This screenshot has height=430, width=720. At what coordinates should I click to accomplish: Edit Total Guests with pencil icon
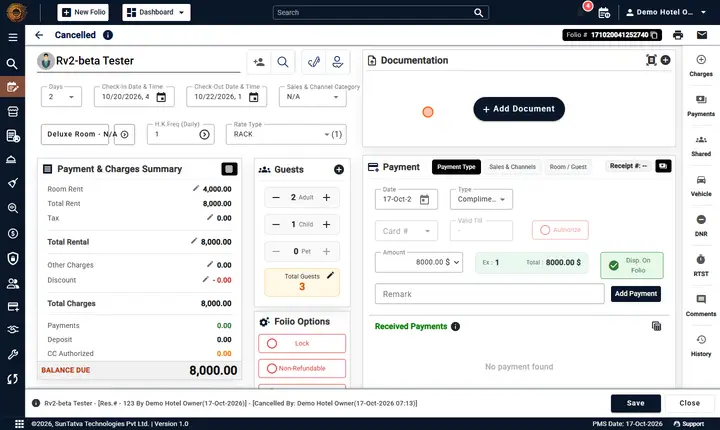[330, 275]
